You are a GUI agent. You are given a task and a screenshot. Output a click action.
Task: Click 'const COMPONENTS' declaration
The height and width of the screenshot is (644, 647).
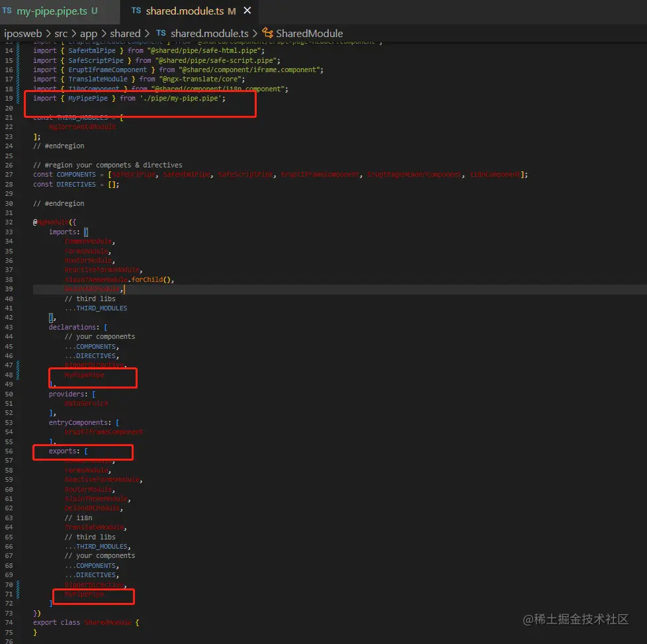tap(64, 174)
